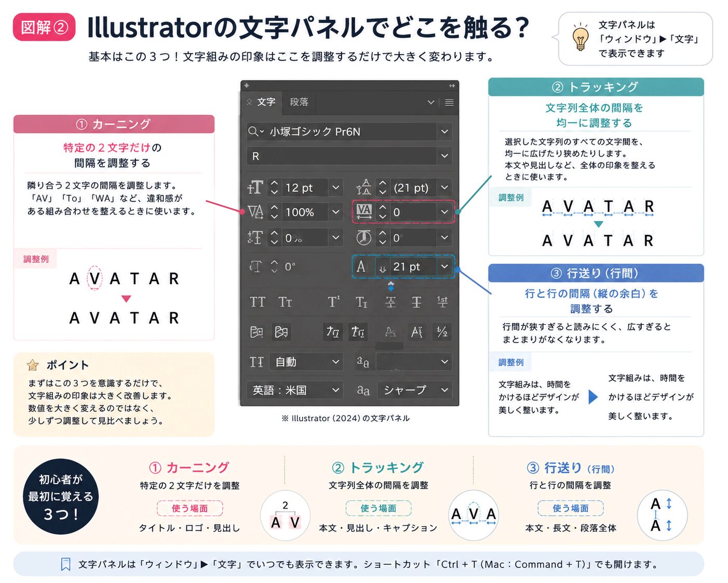The image size is (728, 583).
Task: Toggle Subscript
Action: pos(361,302)
